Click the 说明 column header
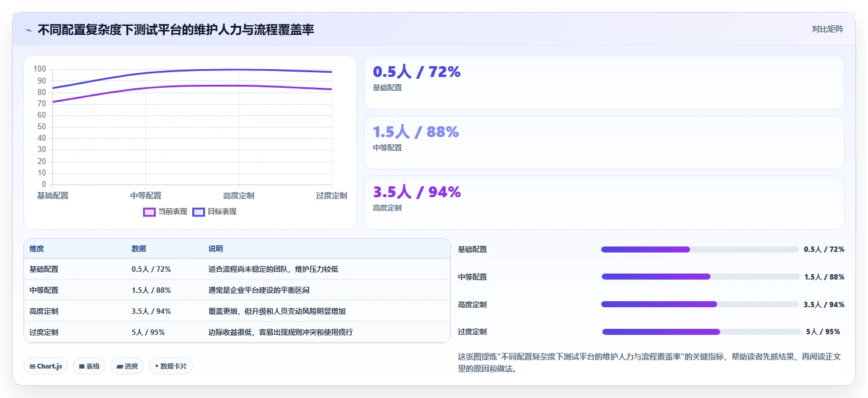 point(216,249)
